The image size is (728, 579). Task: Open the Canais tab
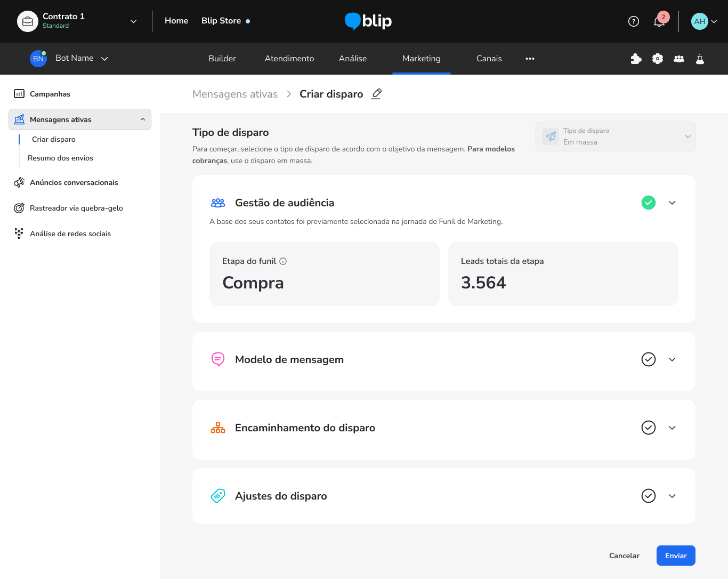point(489,59)
